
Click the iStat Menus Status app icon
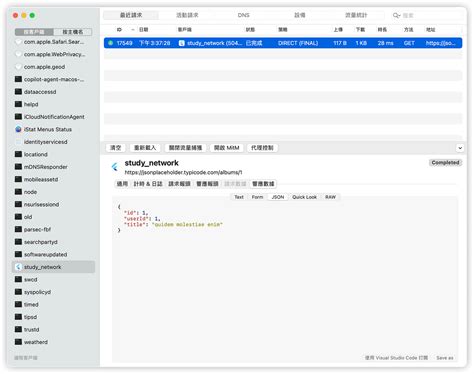click(18, 129)
